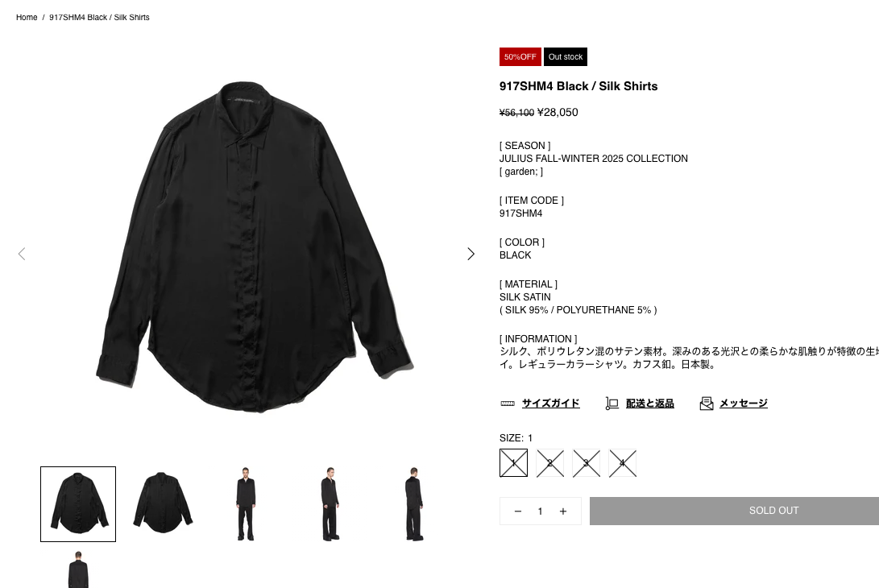Click the quantity input field
The height and width of the screenshot is (588, 879).
[x=541, y=511]
